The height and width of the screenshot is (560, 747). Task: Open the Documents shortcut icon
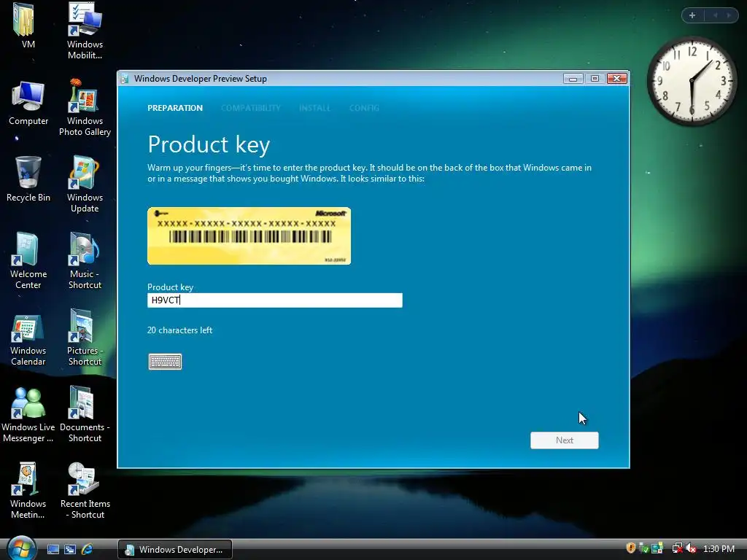85,414
